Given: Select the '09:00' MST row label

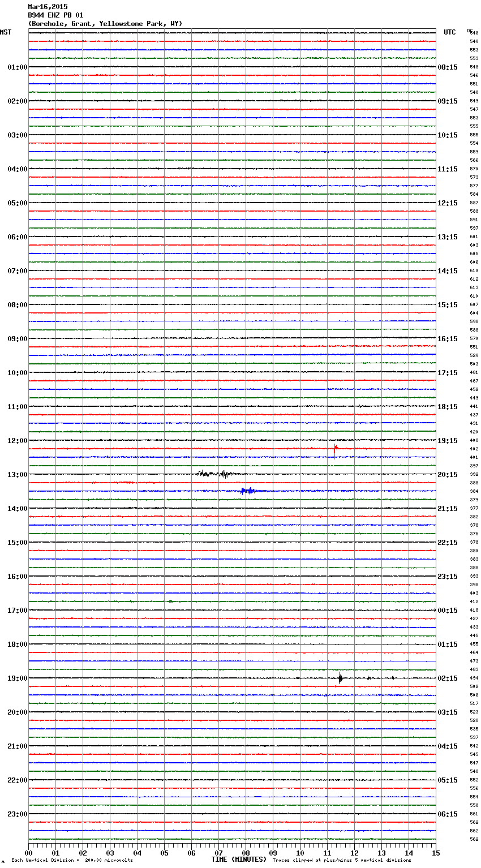Looking at the screenshot, I should click(18, 339).
